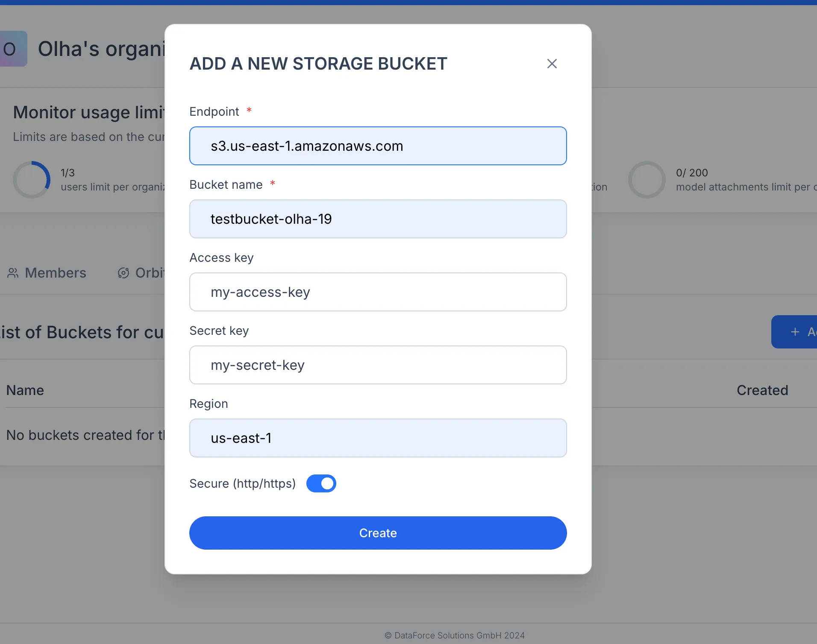Select the Bucket name input field
The height and width of the screenshot is (644, 817).
[378, 219]
